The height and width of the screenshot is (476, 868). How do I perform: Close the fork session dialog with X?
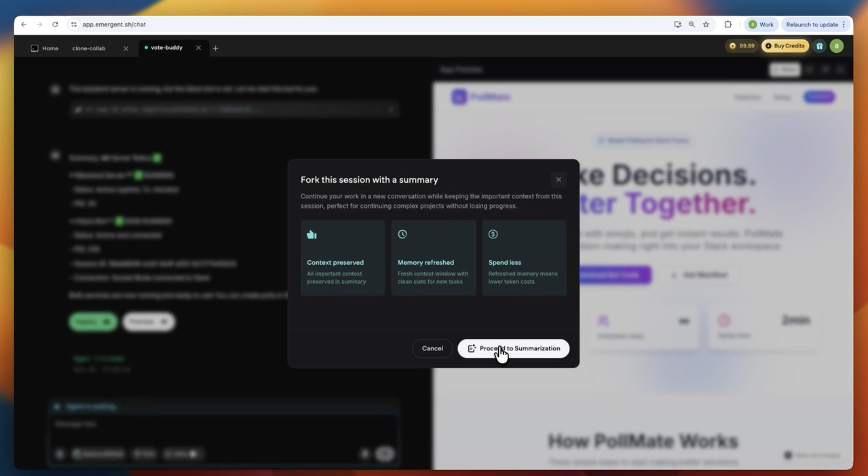click(x=559, y=180)
